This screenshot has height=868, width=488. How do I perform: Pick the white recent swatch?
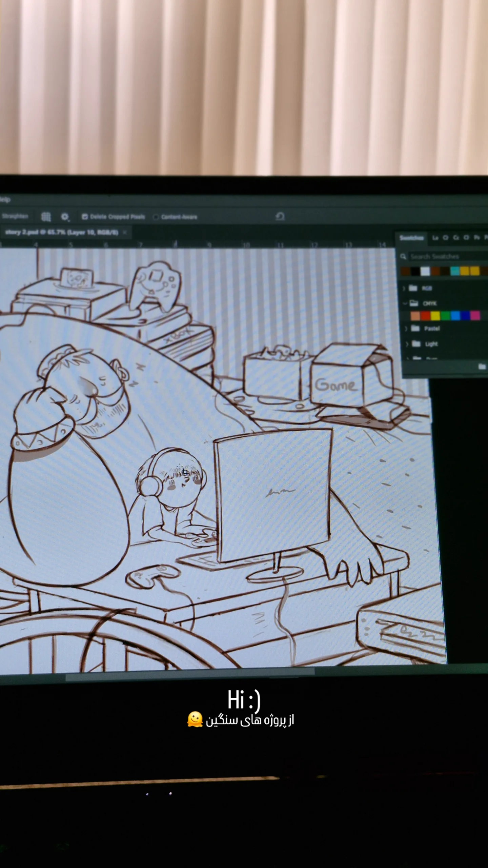click(425, 271)
